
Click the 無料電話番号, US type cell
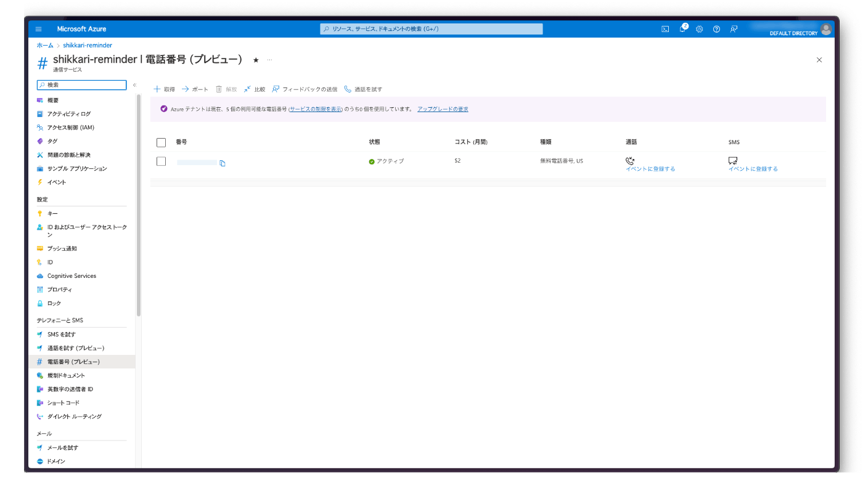tap(562, 161)
